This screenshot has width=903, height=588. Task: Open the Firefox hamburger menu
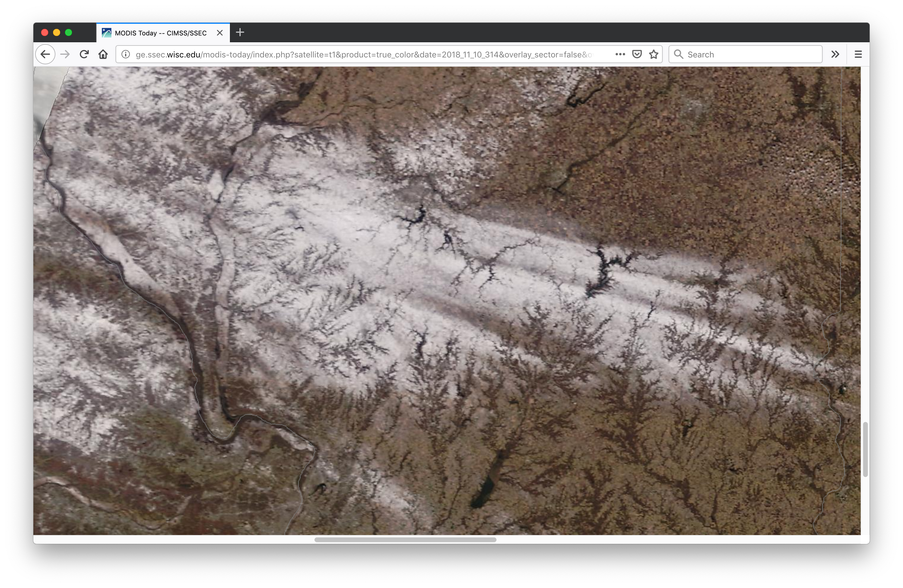click(x=858, y=54)
